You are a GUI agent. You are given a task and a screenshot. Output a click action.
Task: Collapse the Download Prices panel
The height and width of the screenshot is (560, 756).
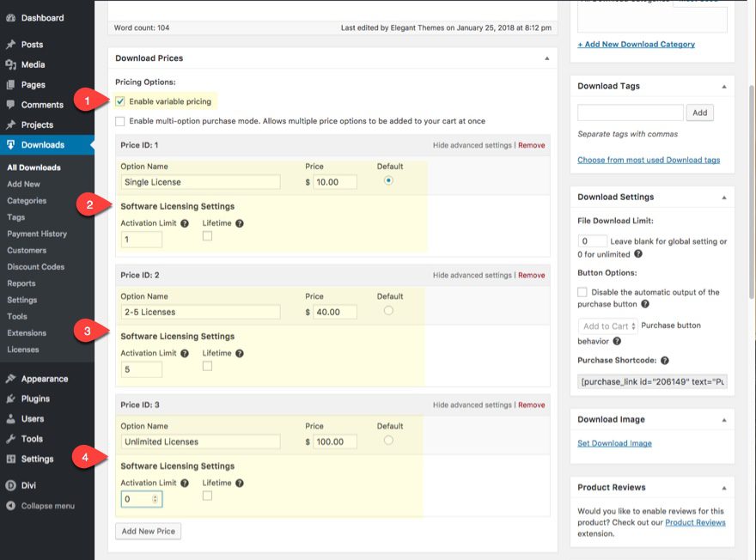tap(547, 58)
